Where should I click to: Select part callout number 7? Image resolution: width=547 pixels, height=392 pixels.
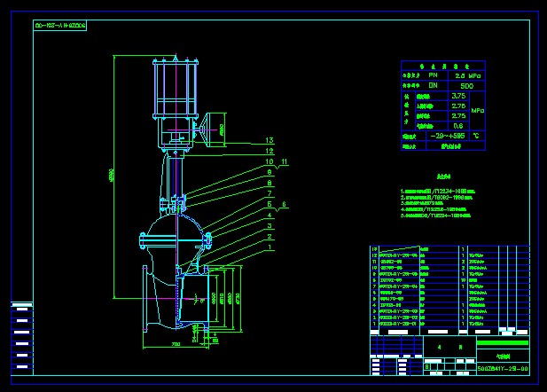(x=269, y=192)
